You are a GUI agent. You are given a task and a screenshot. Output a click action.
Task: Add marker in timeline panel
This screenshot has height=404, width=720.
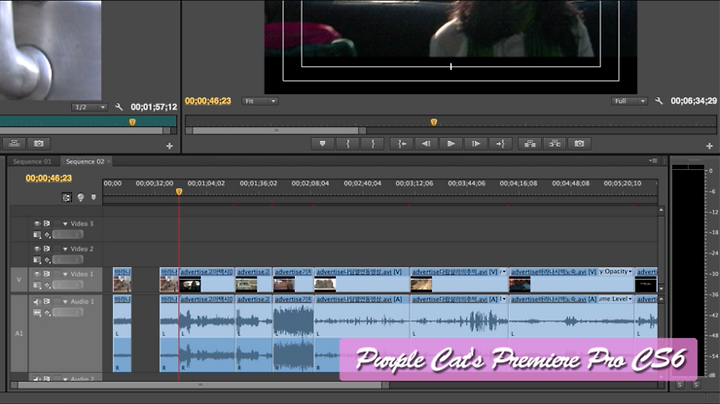(94, 197)
